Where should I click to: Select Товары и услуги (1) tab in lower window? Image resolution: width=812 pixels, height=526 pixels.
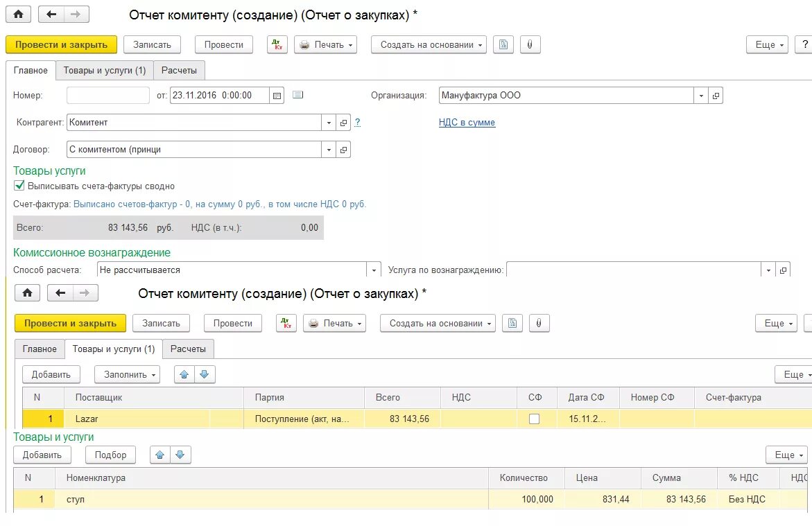(114, 349)
